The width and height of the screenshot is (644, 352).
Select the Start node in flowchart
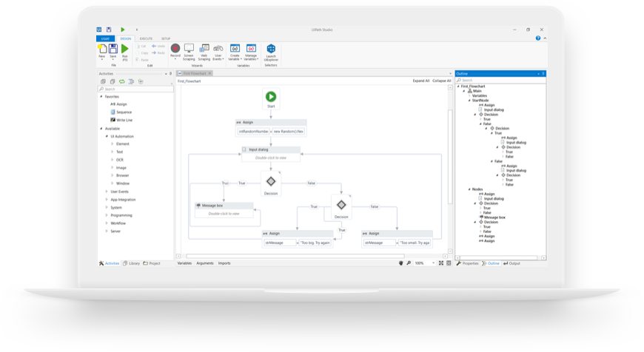[x=271, y=98]
